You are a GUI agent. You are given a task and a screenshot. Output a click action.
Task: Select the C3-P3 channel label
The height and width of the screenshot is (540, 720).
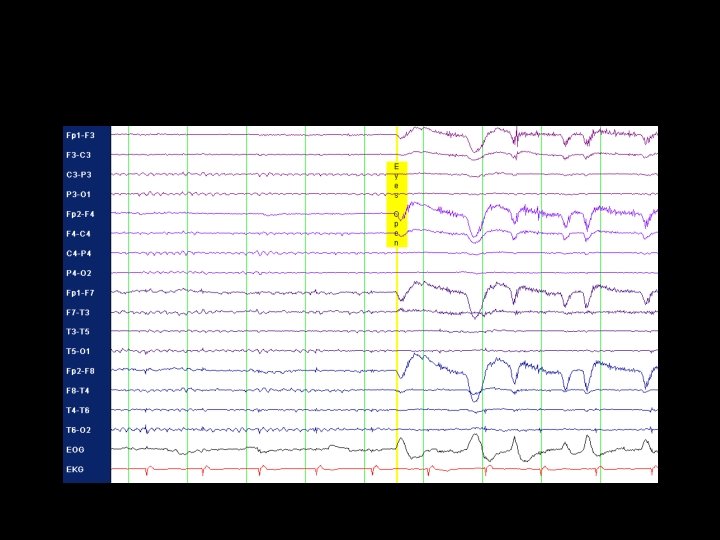[x=79, y=175]
